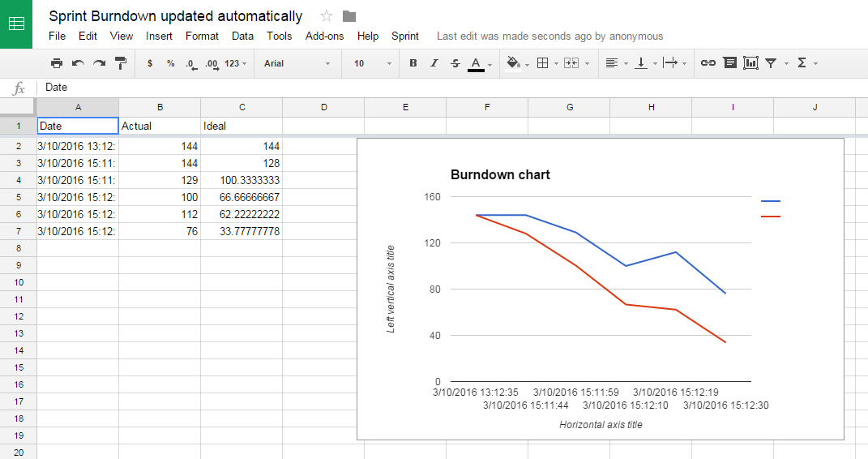Click the red legend line
This screenshot has width=868, height=459.
(x=771, y=217)
